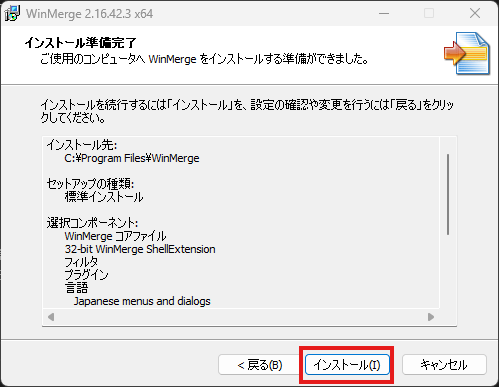Click the セットアップの種類: label
Image resolution: width=499 pixels, height=387 pixels.
(90, 184)
